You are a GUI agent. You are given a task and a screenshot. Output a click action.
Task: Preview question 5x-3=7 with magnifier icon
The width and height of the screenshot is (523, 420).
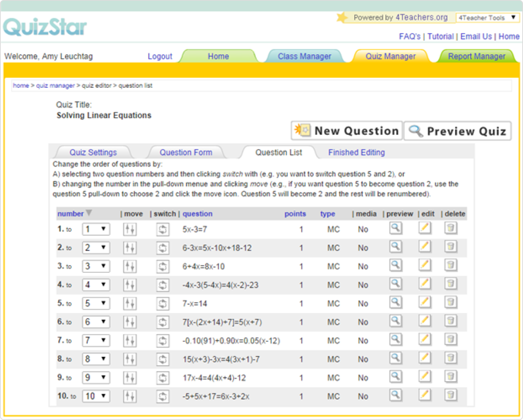pyautogui.click(x=396, y=228)
